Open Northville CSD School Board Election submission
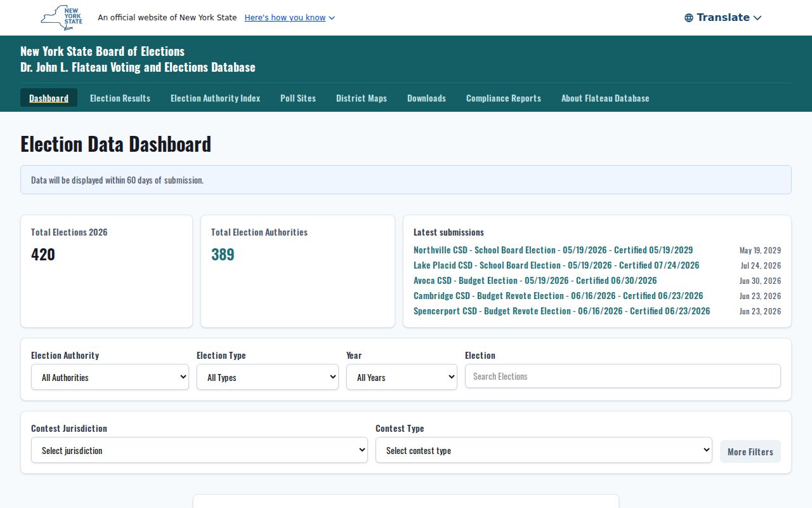This screenshot has height=508, width=812. click(x=553, y=250)
